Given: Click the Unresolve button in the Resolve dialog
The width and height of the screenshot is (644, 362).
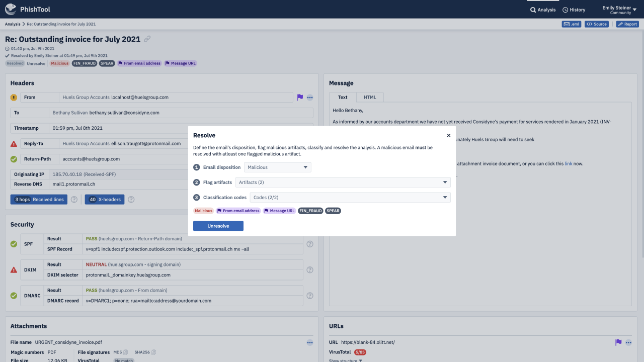Looking at the screenshot, I should [218, 226].
